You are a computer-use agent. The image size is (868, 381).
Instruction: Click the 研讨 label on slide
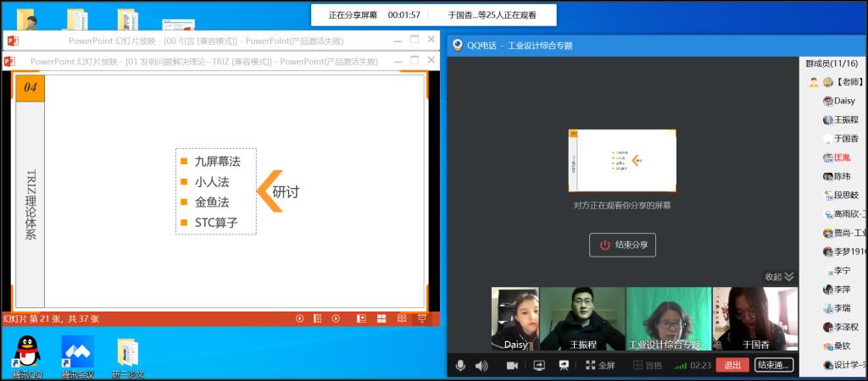point(286,192)
